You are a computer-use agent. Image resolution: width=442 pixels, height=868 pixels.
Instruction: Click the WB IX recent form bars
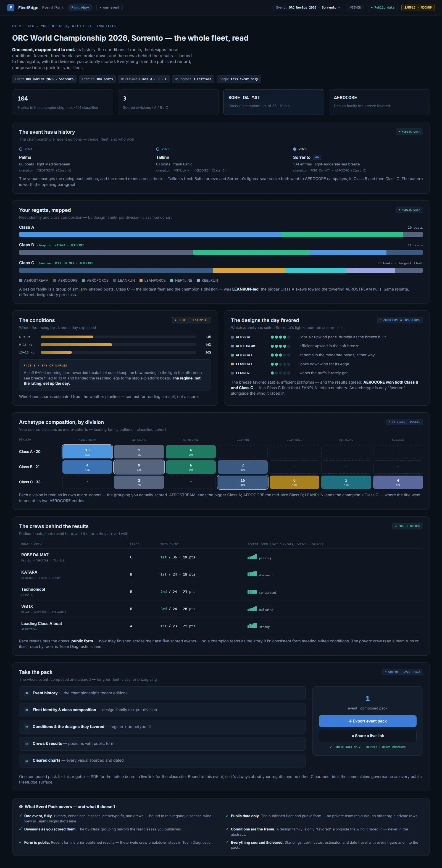(x=252, y=609)
